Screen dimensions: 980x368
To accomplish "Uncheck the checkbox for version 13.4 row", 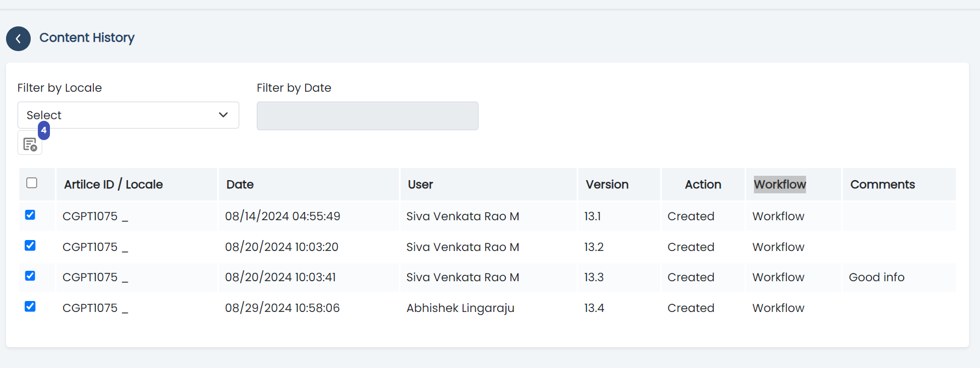I will 30,306.
